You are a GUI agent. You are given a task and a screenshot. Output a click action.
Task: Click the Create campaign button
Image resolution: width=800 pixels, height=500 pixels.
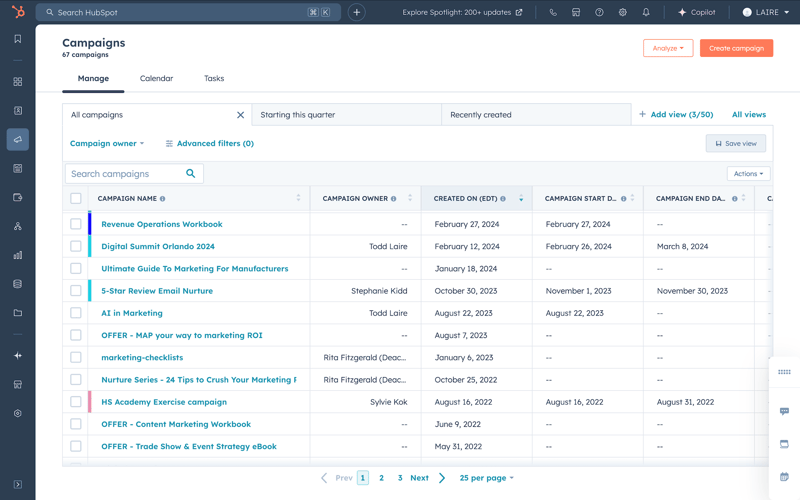point(736,48)
